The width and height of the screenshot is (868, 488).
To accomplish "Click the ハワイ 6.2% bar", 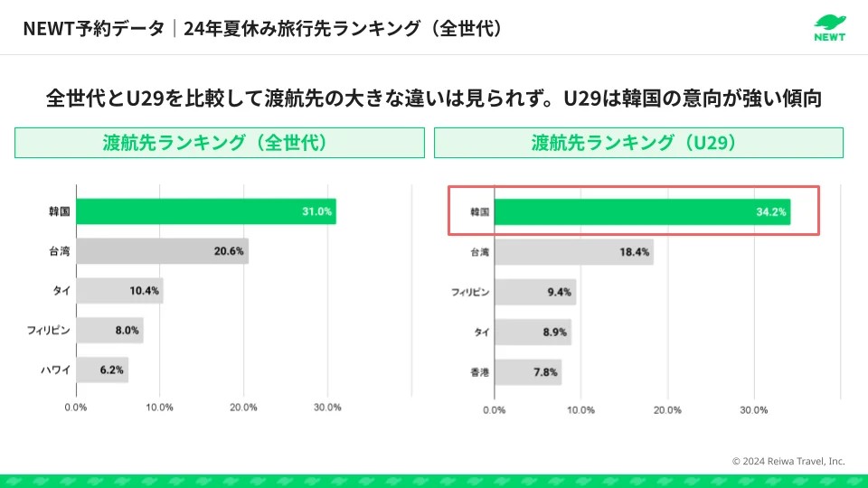I will point(102,370).
